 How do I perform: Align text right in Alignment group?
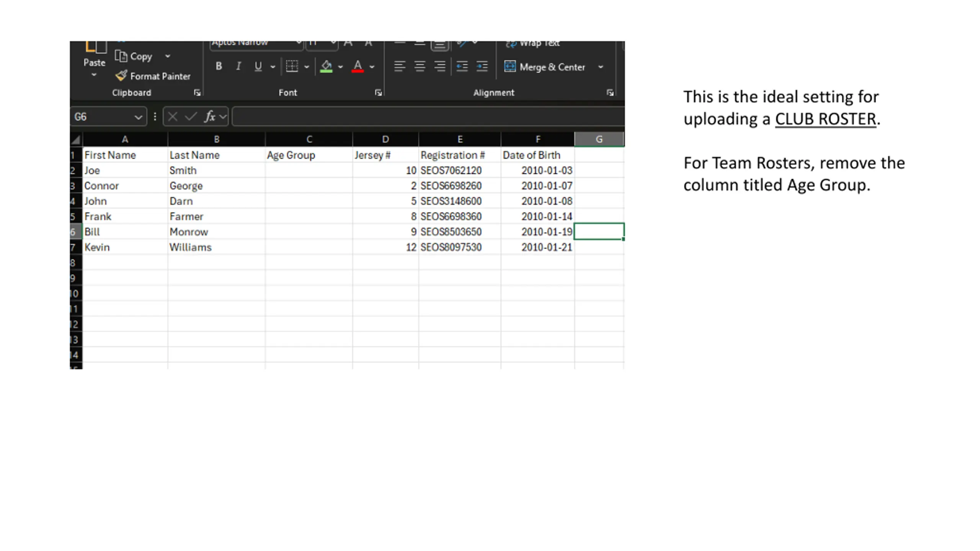pos(440,67)
